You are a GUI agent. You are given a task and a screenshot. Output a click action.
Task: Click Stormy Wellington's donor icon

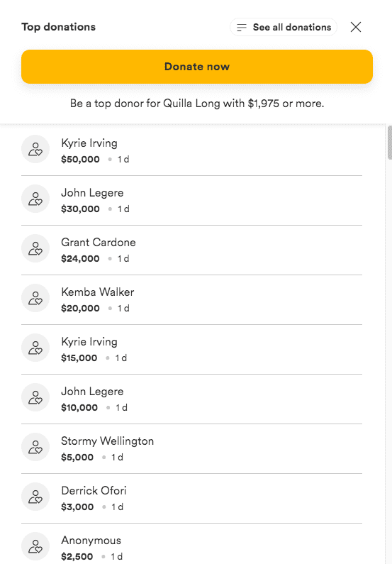[x=35, y=447]
